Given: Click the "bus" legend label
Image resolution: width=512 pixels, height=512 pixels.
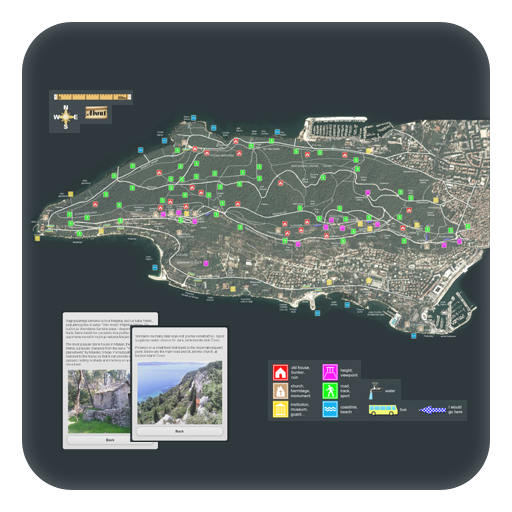Looking at the screenshot, I should coord(403,409).
